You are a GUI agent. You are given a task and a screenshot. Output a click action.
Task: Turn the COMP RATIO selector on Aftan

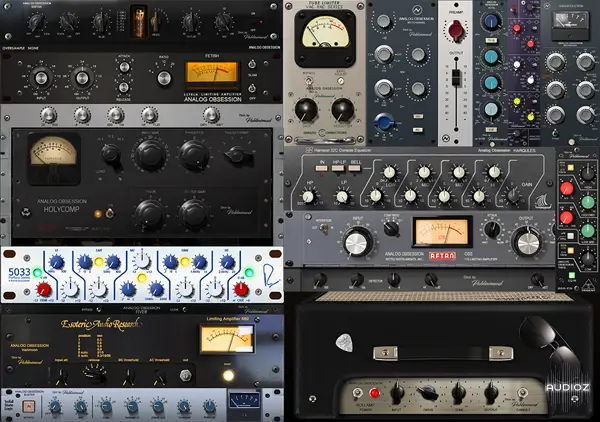391,229
